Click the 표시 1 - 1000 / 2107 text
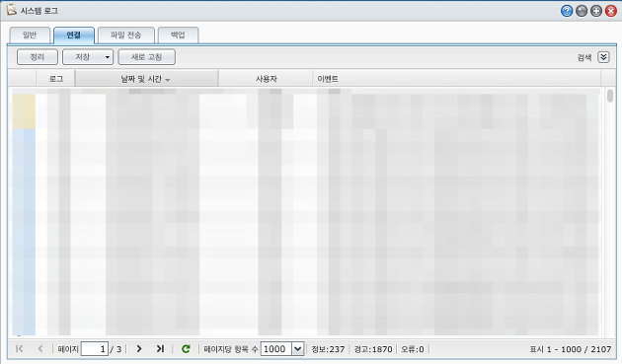Image resolution: width=622 pixels, height=364 pixels. pos(570,349)
